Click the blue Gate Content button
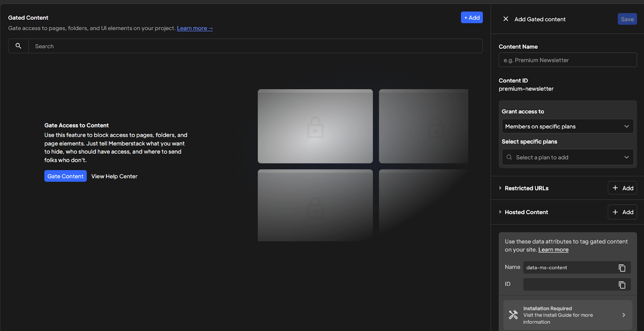This screenshot has height=331, width=644. 65,176
